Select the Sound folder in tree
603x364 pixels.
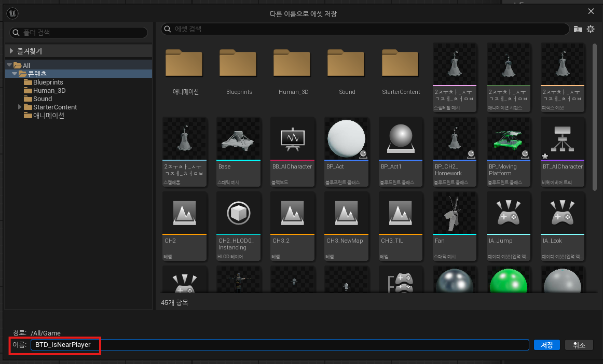pos(43,99)
